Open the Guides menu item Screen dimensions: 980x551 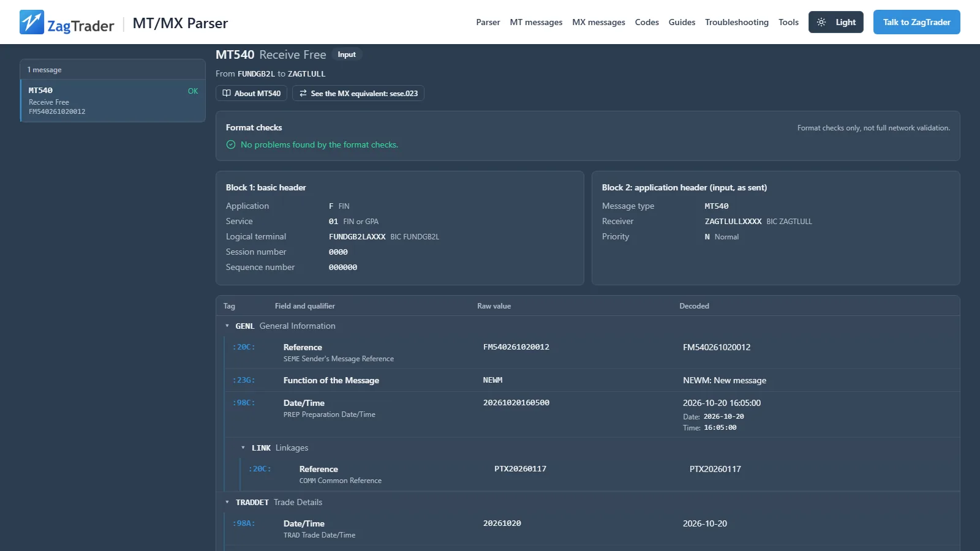point(682,22)
